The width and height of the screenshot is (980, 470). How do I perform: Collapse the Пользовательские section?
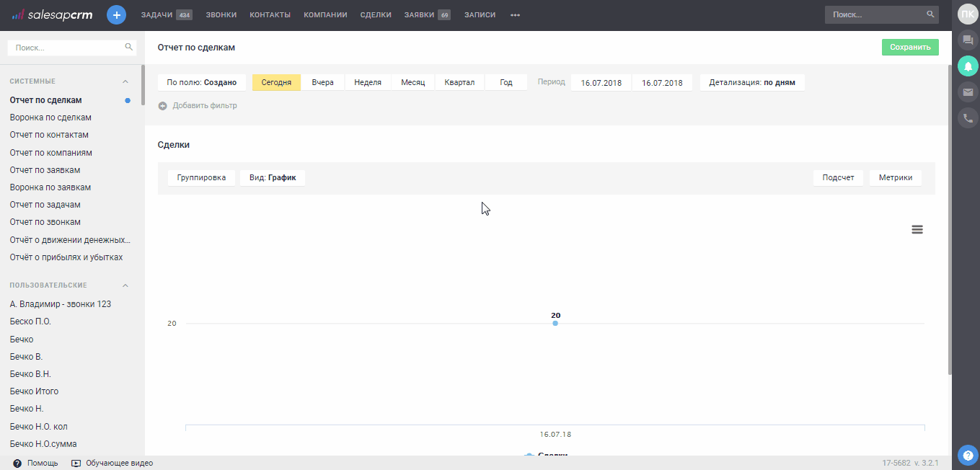tap(125, 285)
